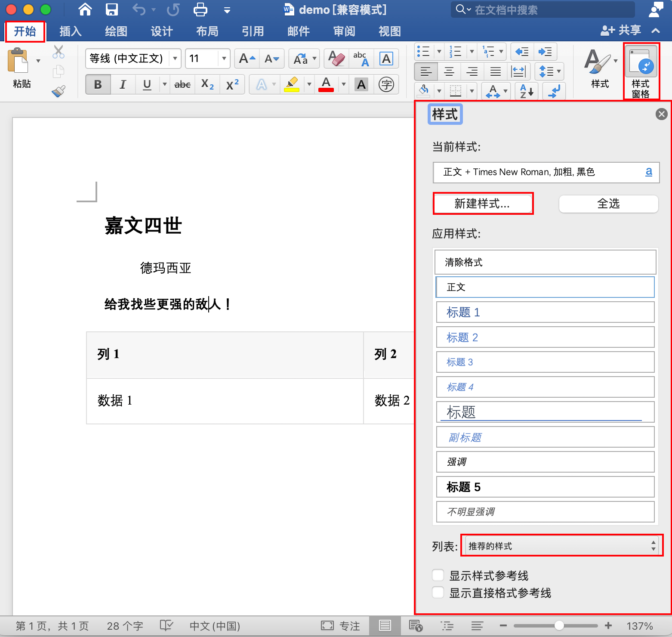Click the zoom slider handle
The width and height of the screenshot is (672, 637).
[x=559, y=626]
